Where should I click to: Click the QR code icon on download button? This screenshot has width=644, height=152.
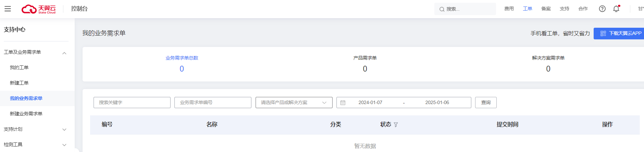pyautogui.click(x=603, y=34)
